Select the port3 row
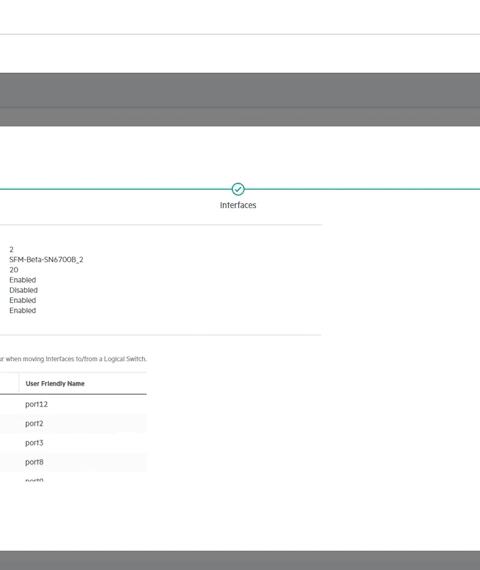This screenshot has height=570, width=480. pos(73,443)
